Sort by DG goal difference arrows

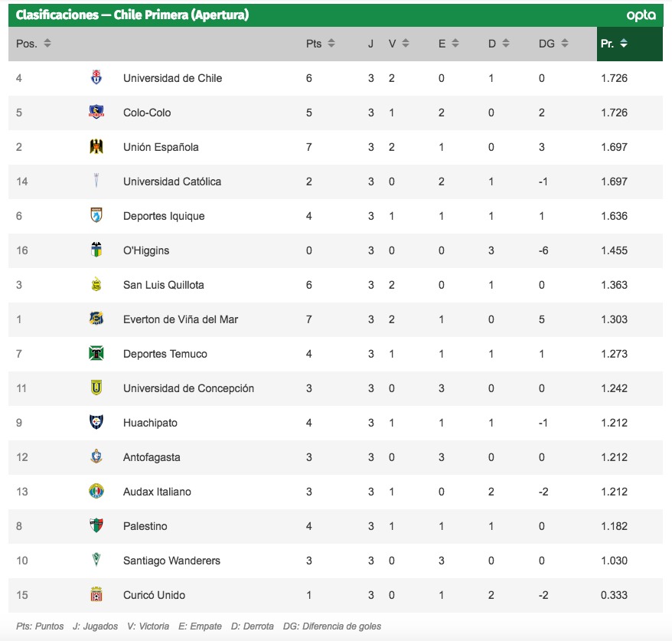pyautogui.click(x=565, y=44)
